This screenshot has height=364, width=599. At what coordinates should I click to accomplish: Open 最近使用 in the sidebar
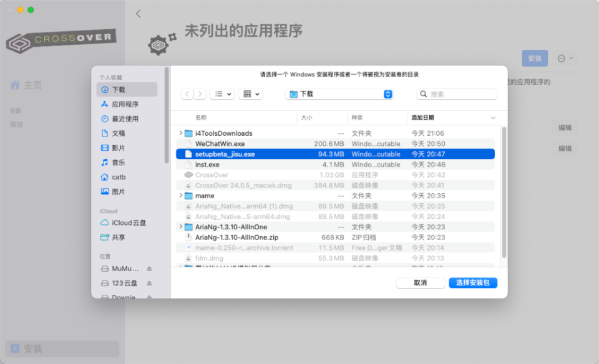[x=127, y=118]
